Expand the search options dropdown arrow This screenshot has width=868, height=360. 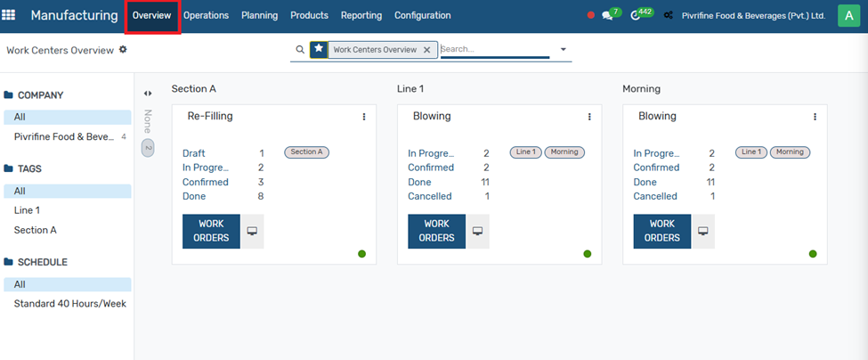[x=564, y=50]
